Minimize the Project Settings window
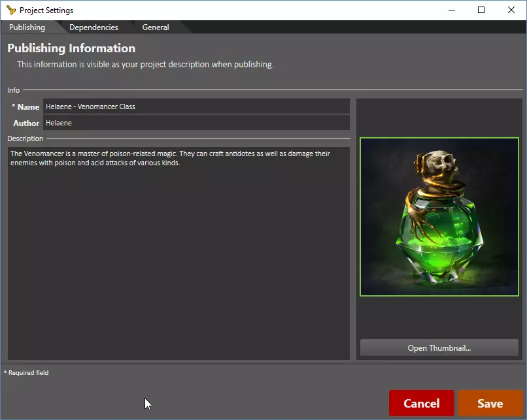Viewport: 527px width, 420px height. click(452, 10)
